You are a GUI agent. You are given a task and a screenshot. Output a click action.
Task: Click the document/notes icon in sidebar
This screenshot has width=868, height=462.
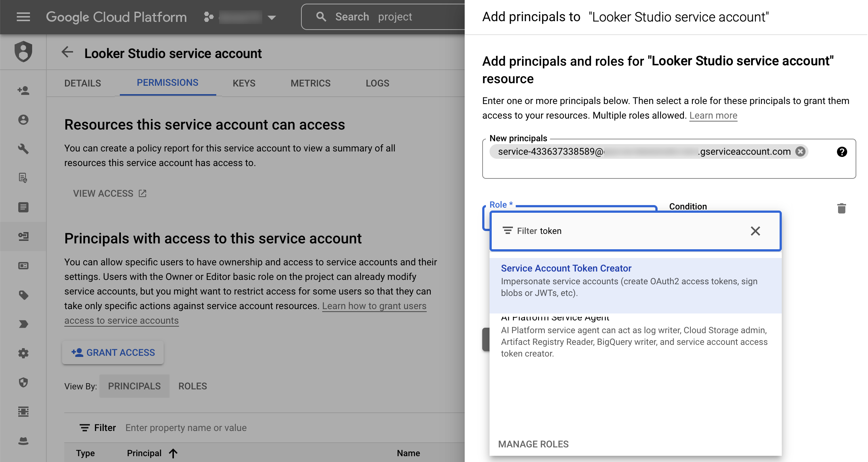(23, 207)
